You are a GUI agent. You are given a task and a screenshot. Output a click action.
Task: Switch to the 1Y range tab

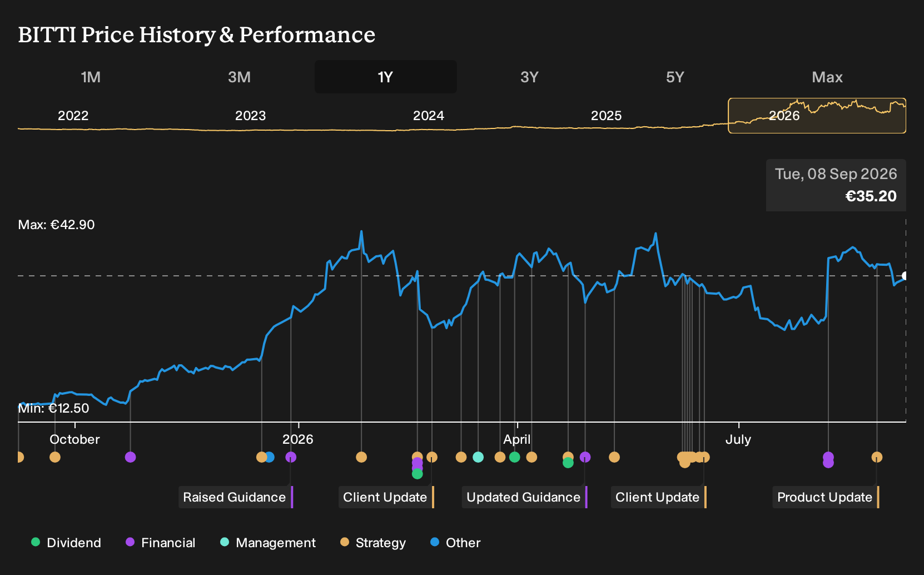point(385,77)
